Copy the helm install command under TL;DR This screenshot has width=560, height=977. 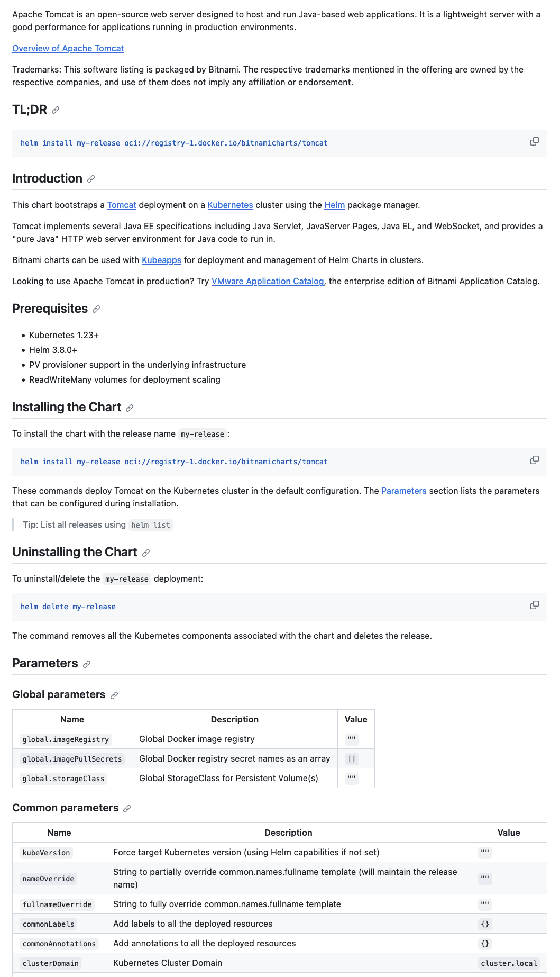[535, 141]
